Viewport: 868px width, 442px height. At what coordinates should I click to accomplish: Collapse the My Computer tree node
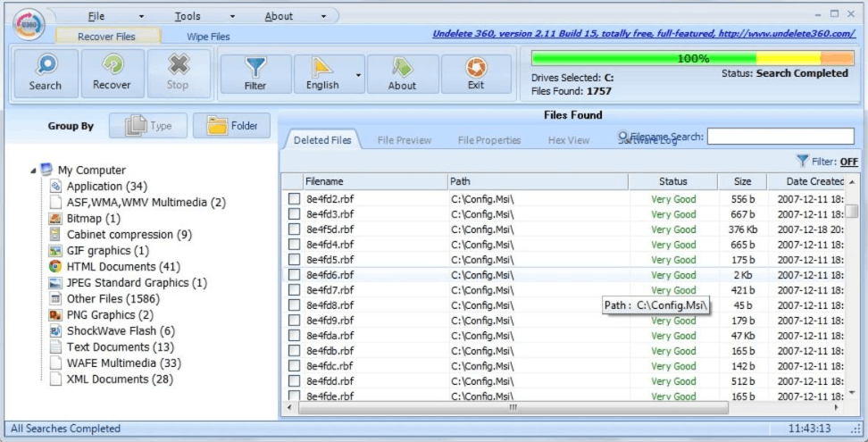(34, 171)
